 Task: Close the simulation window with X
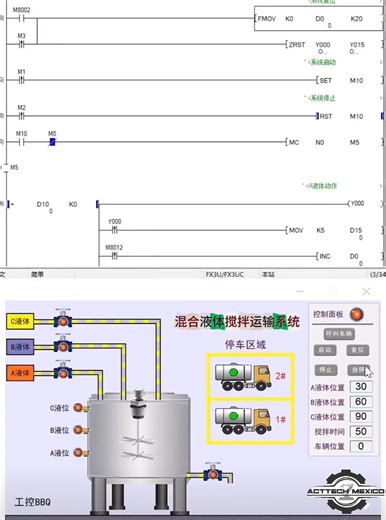click(x=366, y=292)
